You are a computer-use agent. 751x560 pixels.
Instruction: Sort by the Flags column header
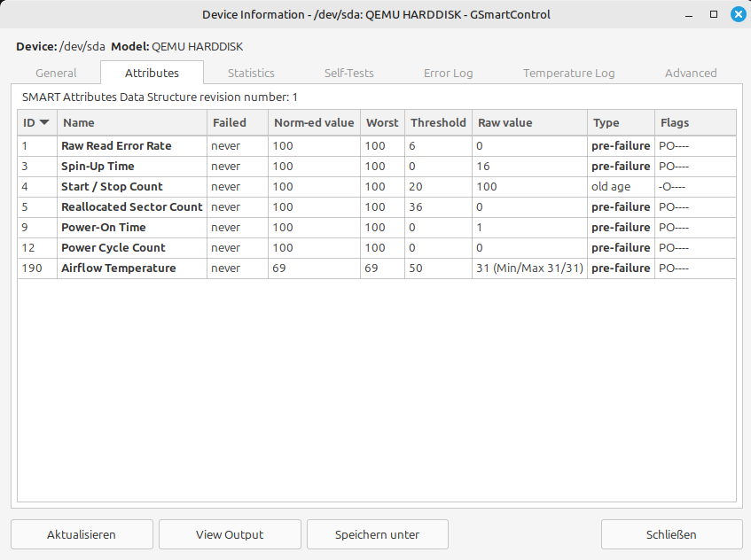pyautogui.click(x=695, y=122)
